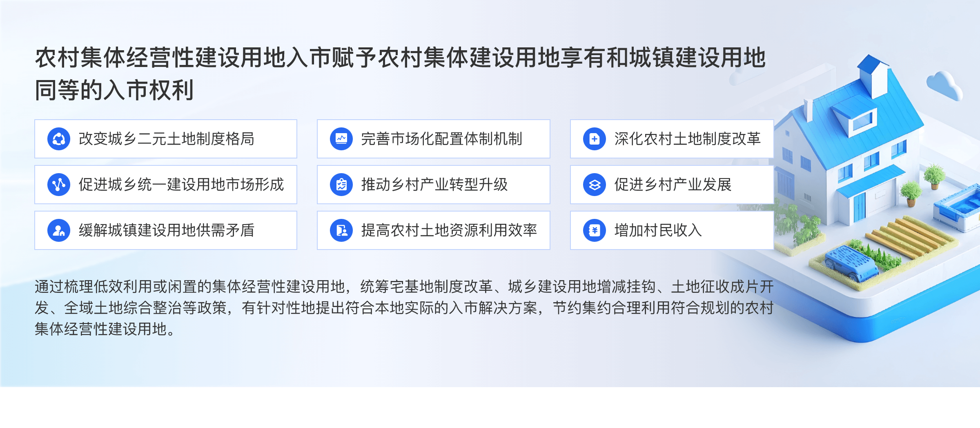Select the 增加村民收入 card
Viewport: 980px width, 428px height.
click(x=672, y=230)
